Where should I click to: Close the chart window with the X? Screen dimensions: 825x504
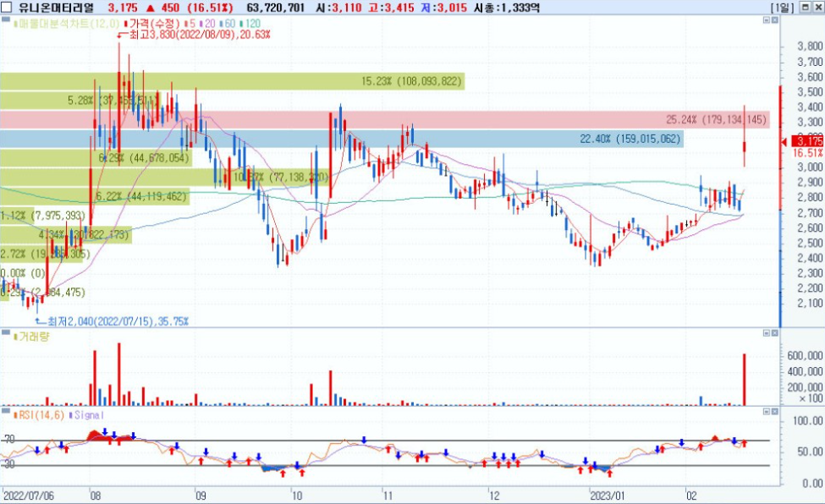click(x=817, y=8)
